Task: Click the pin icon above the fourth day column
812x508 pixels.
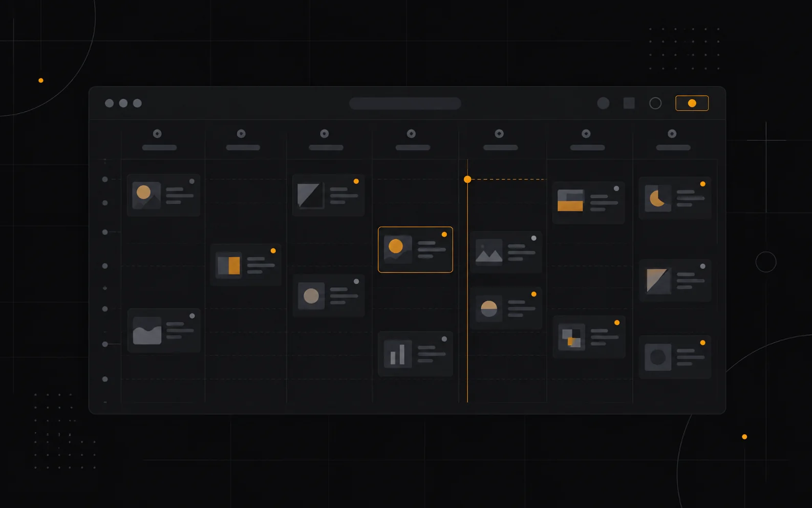Action: (x=411, y=134)
